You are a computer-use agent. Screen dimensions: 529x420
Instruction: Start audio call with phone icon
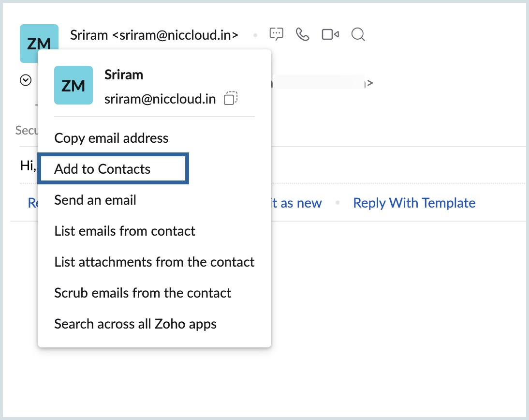(x=302, y=34)
